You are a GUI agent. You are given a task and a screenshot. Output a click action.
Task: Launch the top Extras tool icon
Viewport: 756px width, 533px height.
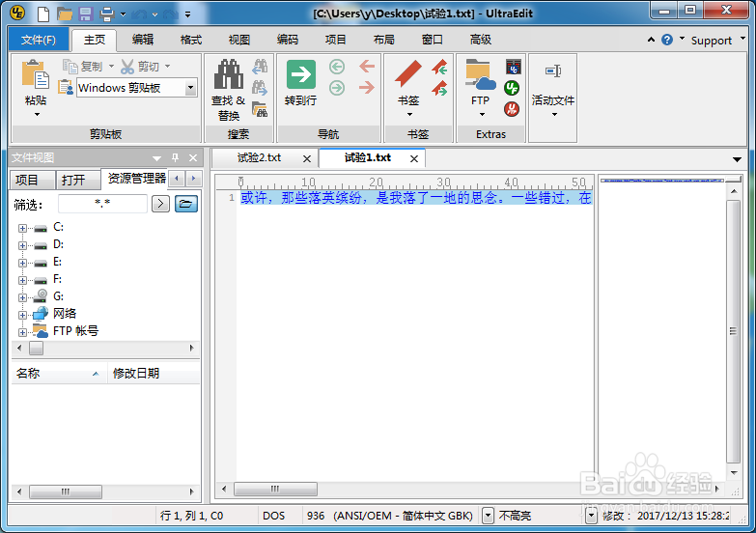click(x=513, y=67)
